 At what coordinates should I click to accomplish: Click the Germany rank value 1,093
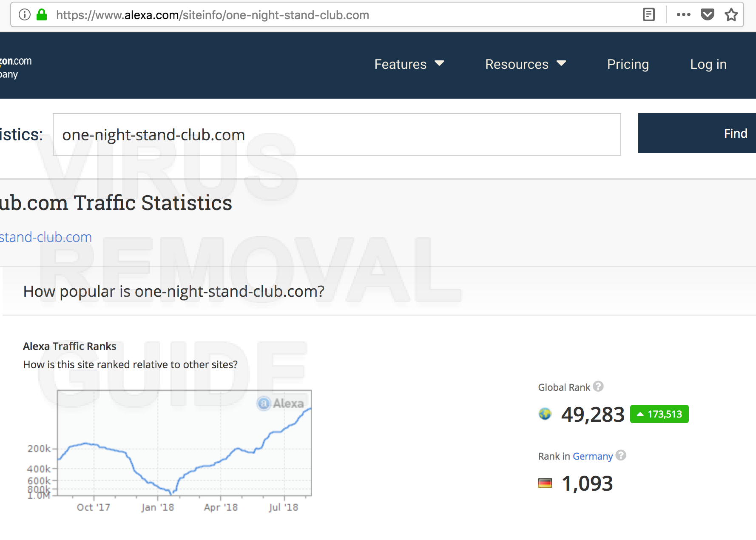click(587, 483)
